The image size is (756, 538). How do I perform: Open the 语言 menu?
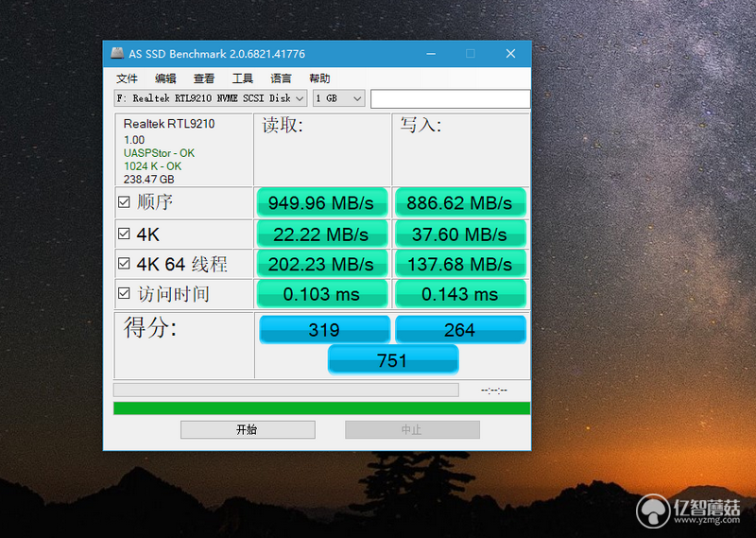[281, 78]
